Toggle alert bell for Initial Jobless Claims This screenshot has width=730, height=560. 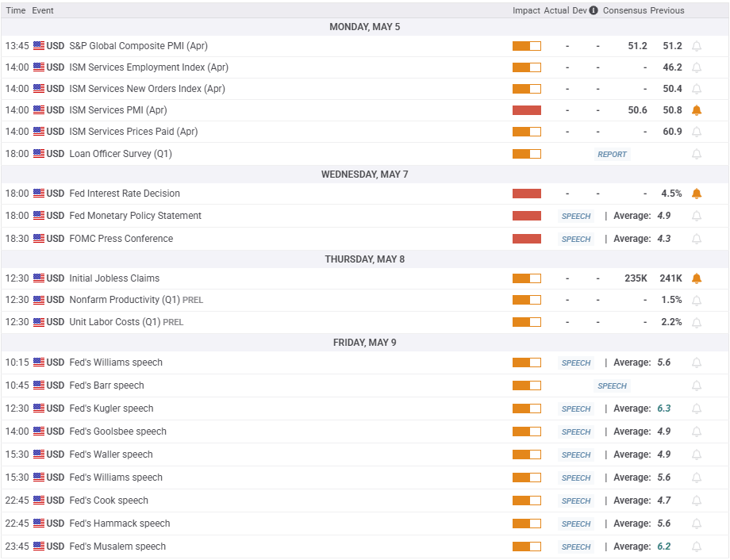click(697, 278)
